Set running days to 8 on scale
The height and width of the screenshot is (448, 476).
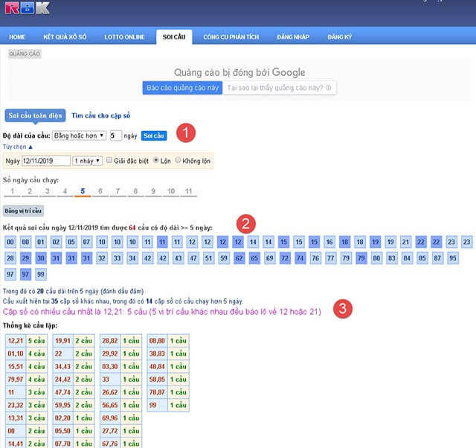pyautogui.click(x=135, y=192)
